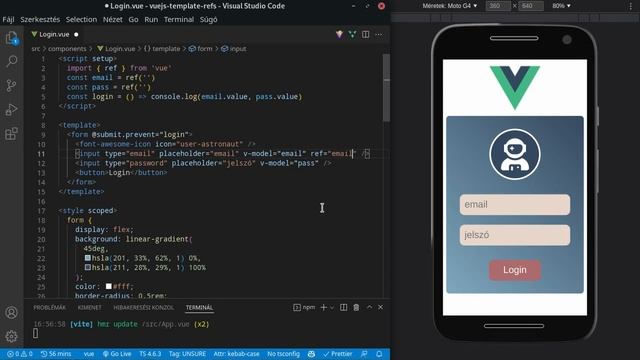
Task: Open the Go menu
Action: click(133, 19)
